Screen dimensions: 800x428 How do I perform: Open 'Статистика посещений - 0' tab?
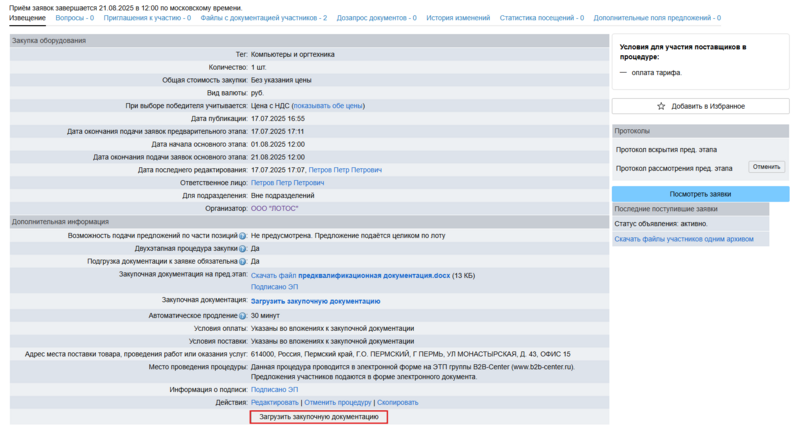tap(541, 18)
